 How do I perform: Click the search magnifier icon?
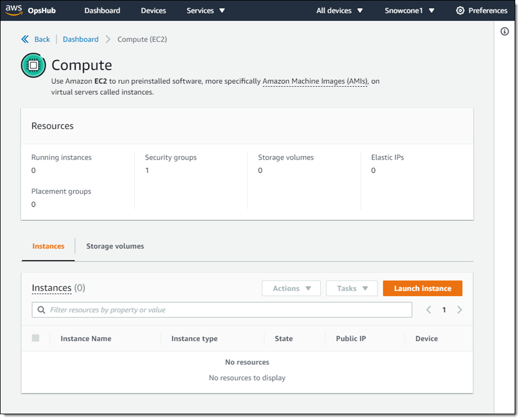(42, 310)
